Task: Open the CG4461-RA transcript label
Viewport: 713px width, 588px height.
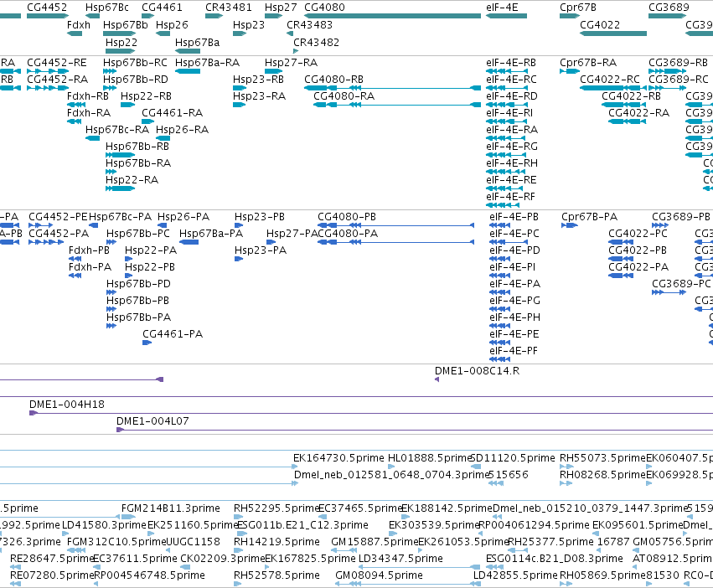Action: [172, 113]
